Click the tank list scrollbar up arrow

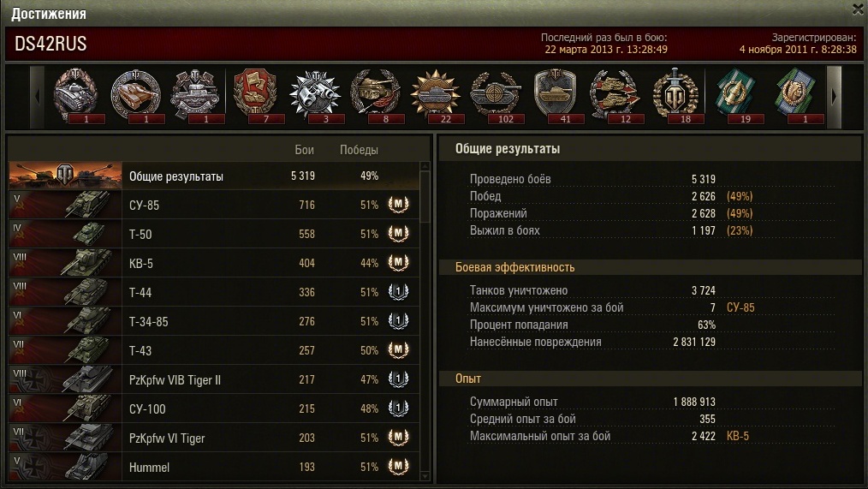[x=425, y=166]
